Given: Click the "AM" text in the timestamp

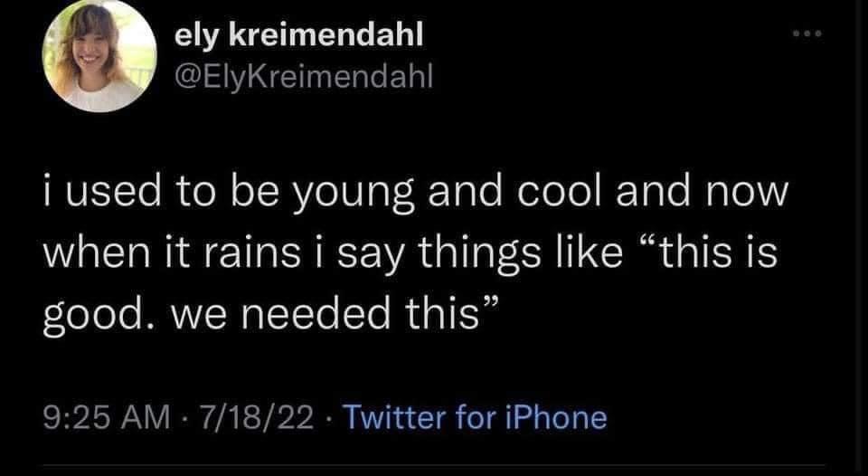Looking at the screenshot, I should click(146, 416).
